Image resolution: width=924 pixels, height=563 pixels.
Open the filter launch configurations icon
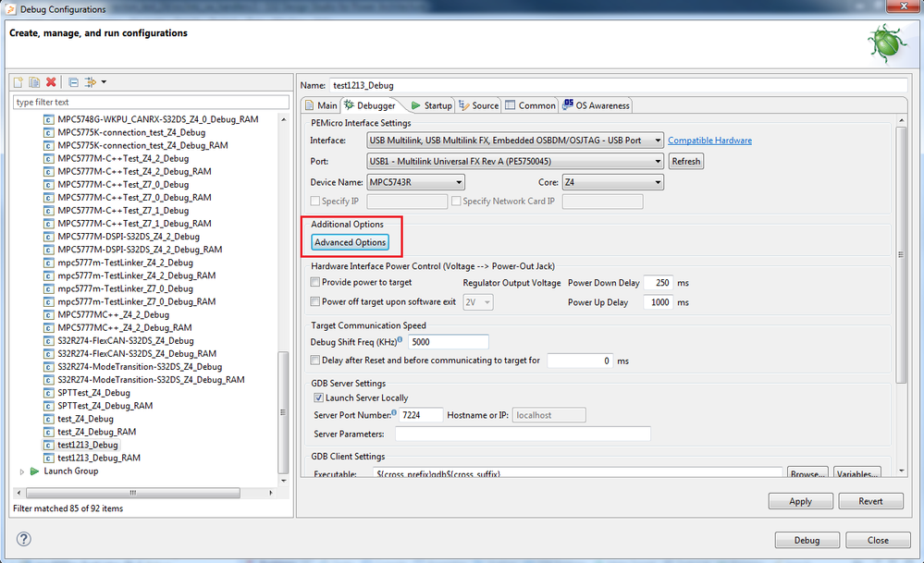coord(90,82)
